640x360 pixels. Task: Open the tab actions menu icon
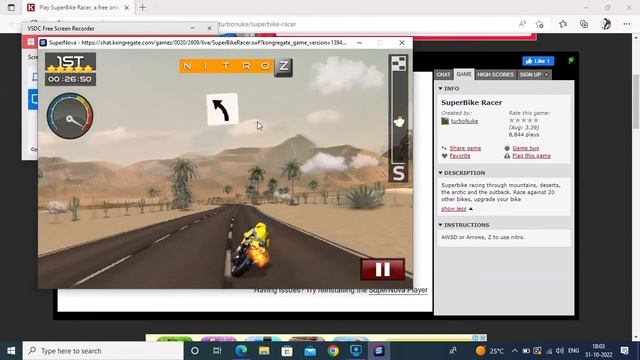[11, 7]
